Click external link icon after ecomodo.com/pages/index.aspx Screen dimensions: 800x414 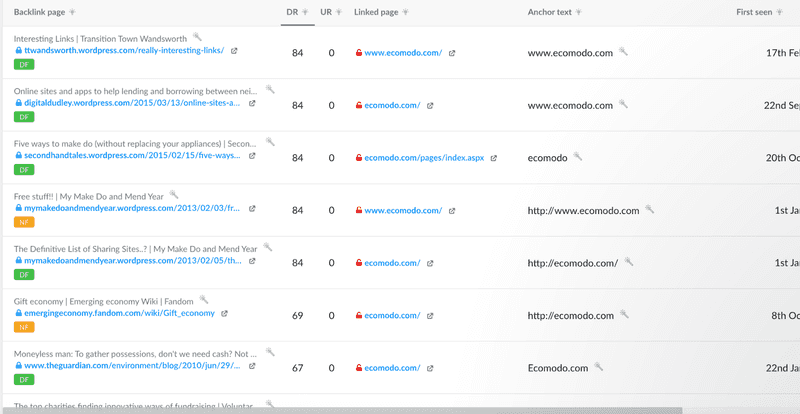pos(493,158)
